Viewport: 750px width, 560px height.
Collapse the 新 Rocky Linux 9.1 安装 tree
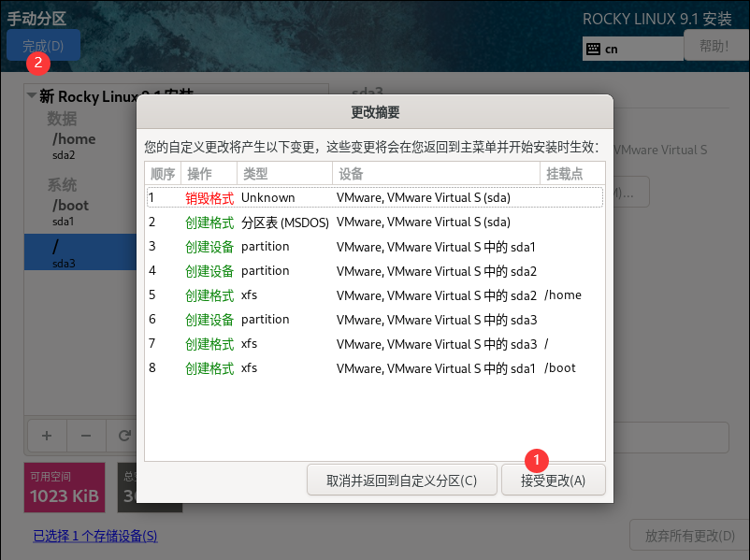pyautogui.click(x=32, y=96)
